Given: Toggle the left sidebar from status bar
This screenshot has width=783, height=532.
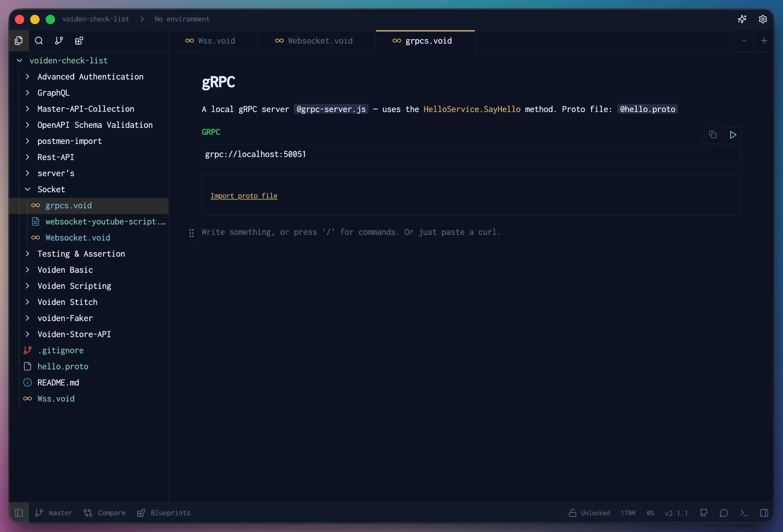Looking at the screenshot, I should pos(19,513).
